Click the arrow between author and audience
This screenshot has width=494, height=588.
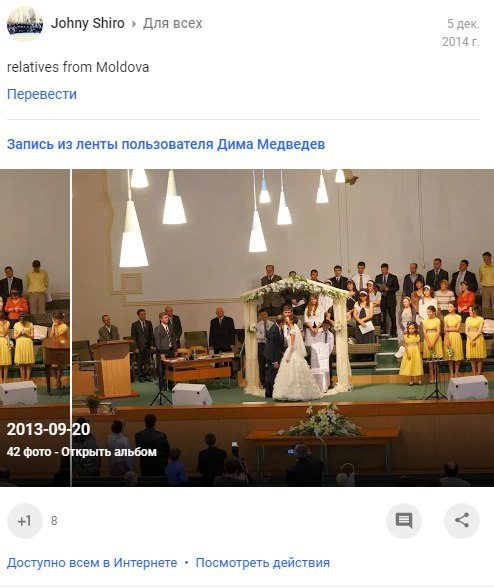[x=134, y=24]
